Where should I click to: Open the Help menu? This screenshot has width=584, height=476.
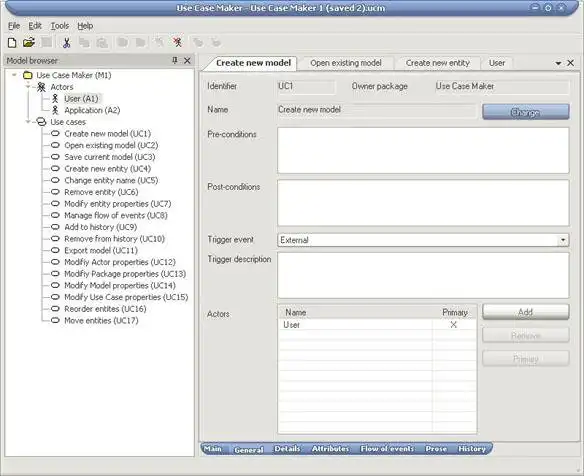click(x=85, y=26)
